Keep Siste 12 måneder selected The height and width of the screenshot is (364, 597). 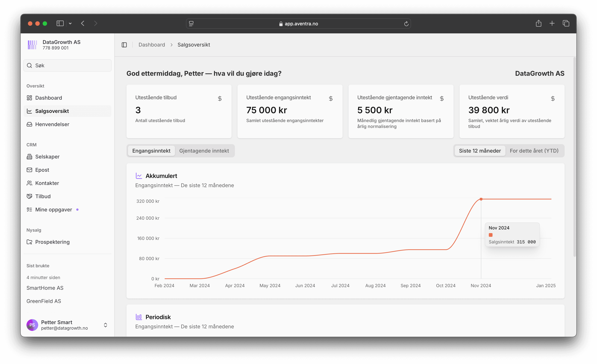click(480, 151)
